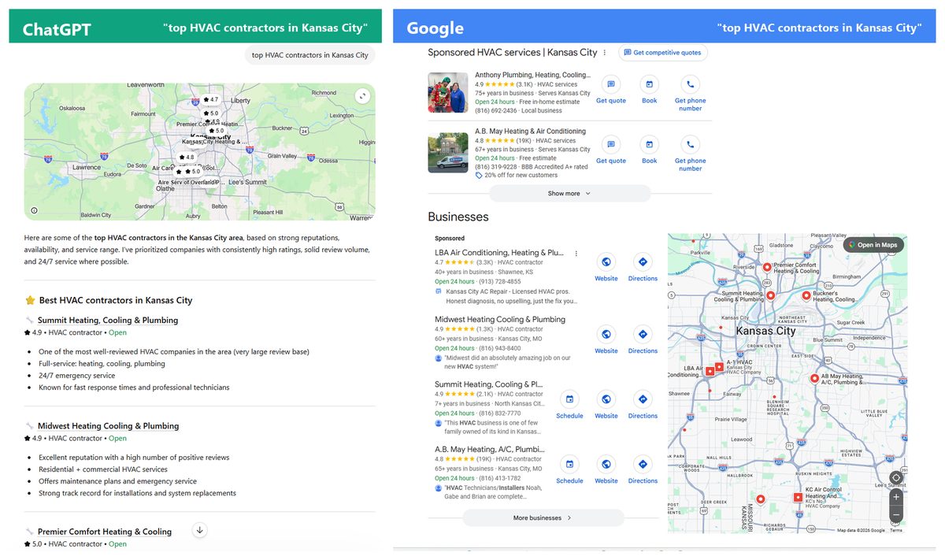Open Summit Heating, Cooling & Plumbing in ChatGPT
This screenshot has width=945, height=560.
pos(108,321)
